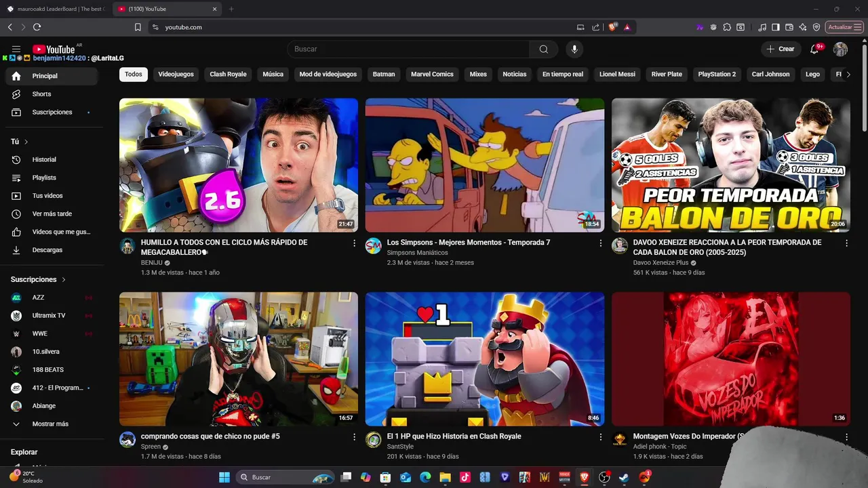Click the Actualizar browser update button
868x488 pixels.
point(844,27)
